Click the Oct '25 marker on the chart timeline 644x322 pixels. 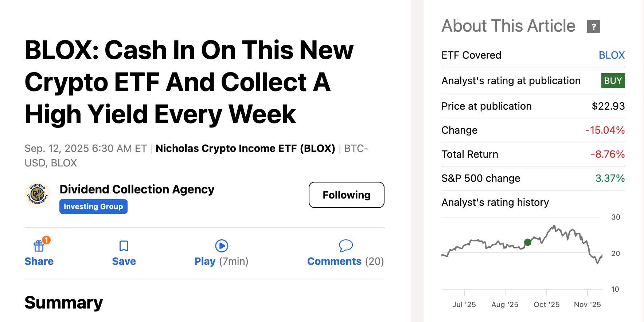(x=547, y=304)
